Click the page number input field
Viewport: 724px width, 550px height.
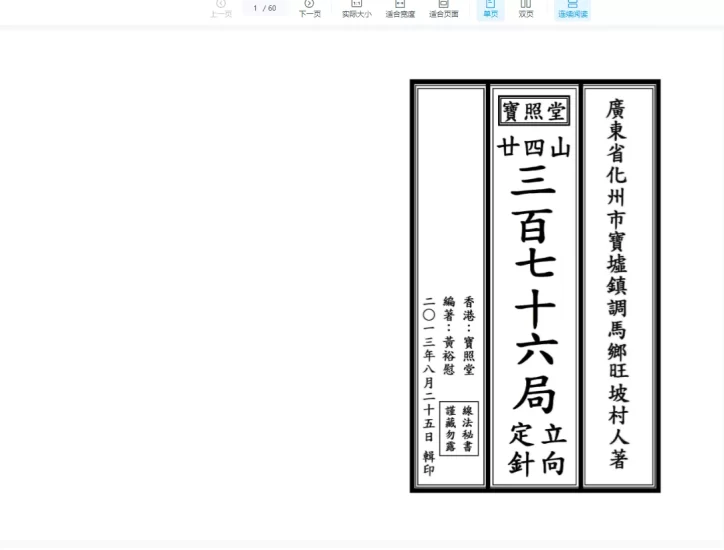coord(255,8)
